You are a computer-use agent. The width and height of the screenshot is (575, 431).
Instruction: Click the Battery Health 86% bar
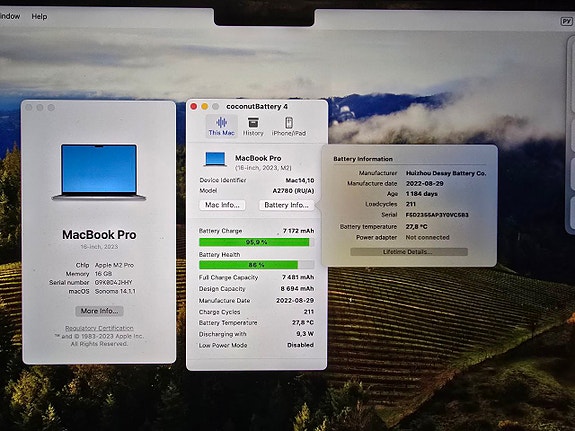pos(256,265)
